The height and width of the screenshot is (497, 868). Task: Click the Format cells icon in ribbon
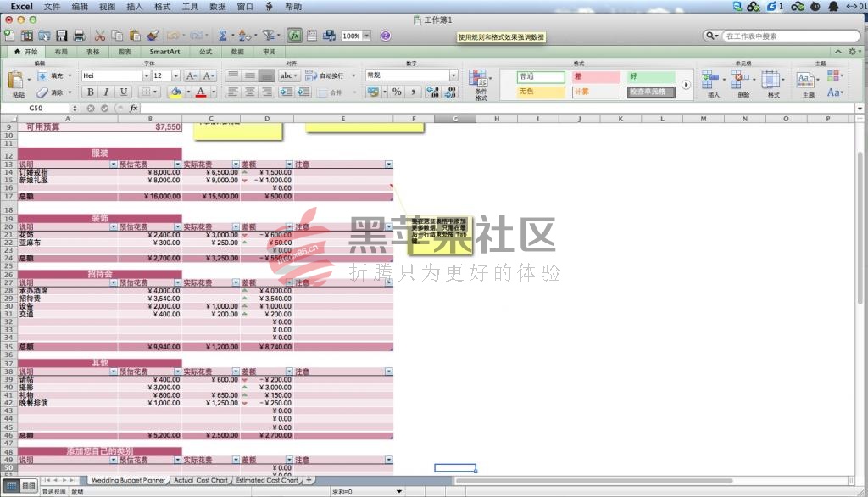(770, 80)
